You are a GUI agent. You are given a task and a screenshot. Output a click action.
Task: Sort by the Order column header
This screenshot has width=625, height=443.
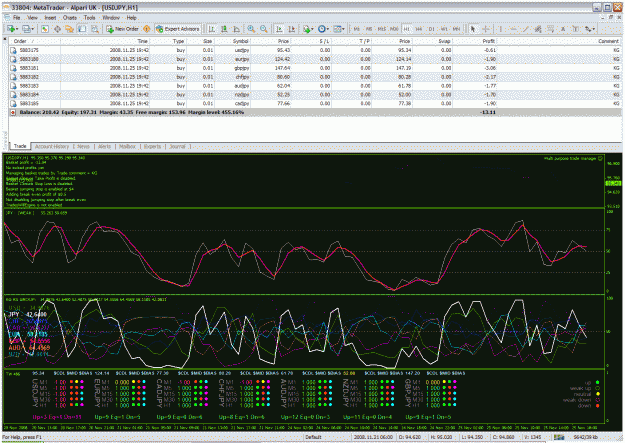(x=35, y=41)
